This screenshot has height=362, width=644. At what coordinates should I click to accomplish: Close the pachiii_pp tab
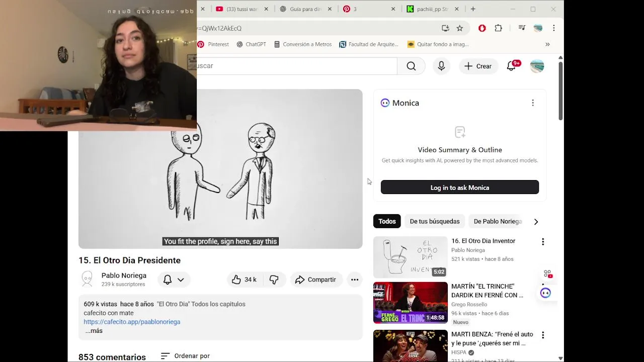click(x=457, y=9)
